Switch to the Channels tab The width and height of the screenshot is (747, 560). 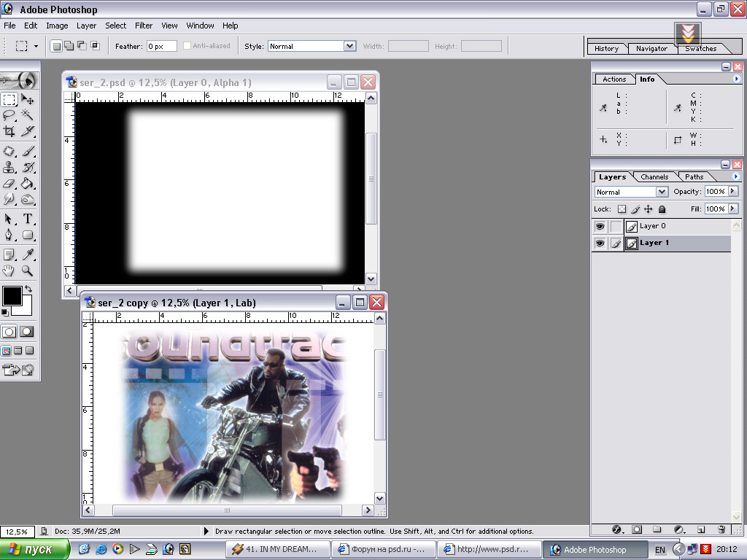coord(654,176)
